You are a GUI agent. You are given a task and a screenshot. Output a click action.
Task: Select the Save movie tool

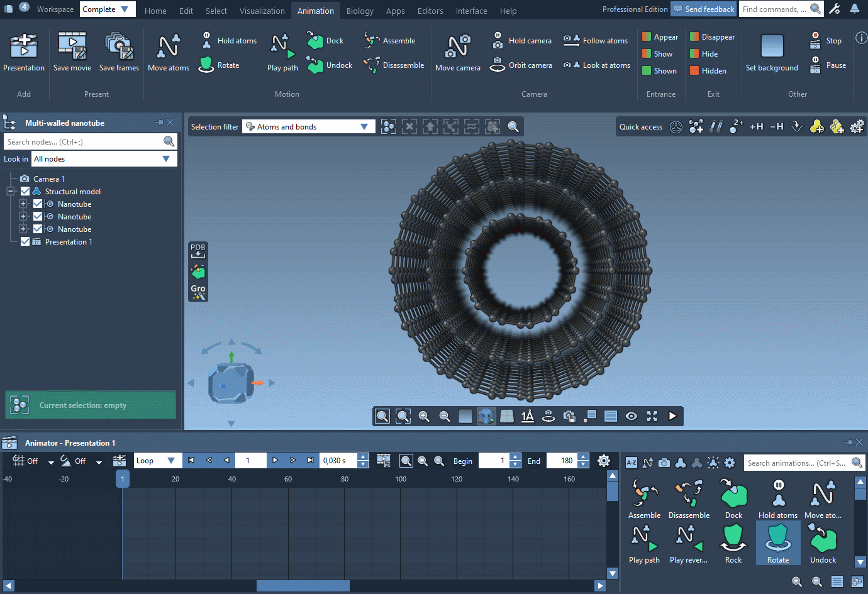(72, 52)
